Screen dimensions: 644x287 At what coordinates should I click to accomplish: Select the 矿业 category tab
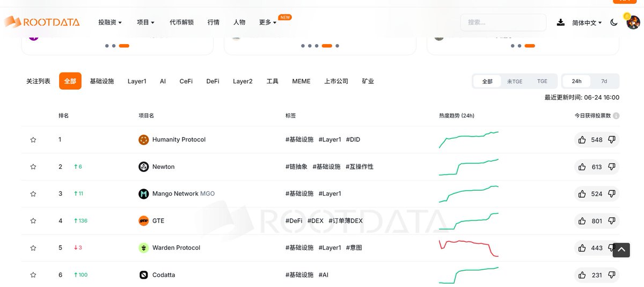tap(368, 81)
